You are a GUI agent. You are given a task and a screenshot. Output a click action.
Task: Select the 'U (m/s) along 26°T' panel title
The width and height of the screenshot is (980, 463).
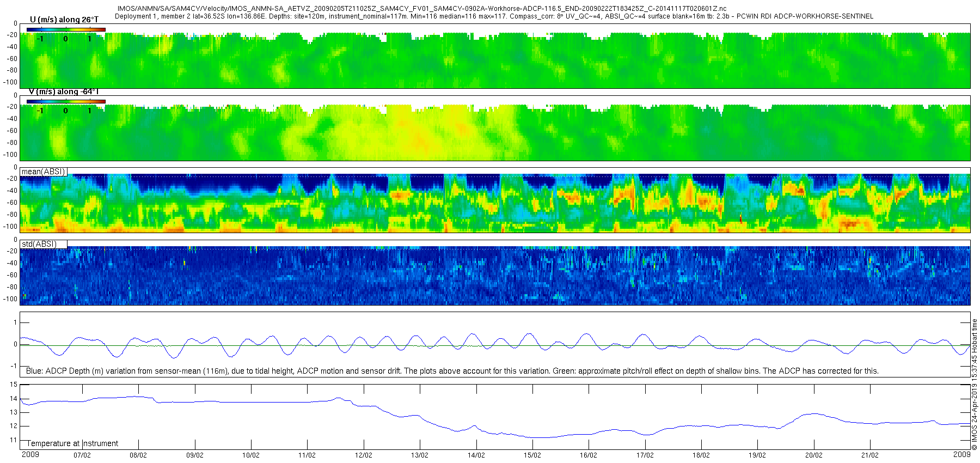pyautogui.click(x=64, y=20)
